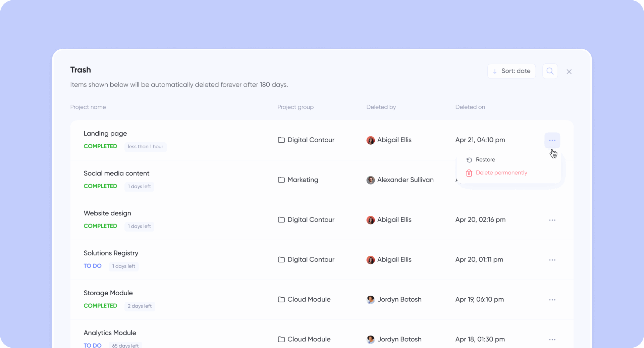Click the Cloud Module group for Storage Module

309,299
